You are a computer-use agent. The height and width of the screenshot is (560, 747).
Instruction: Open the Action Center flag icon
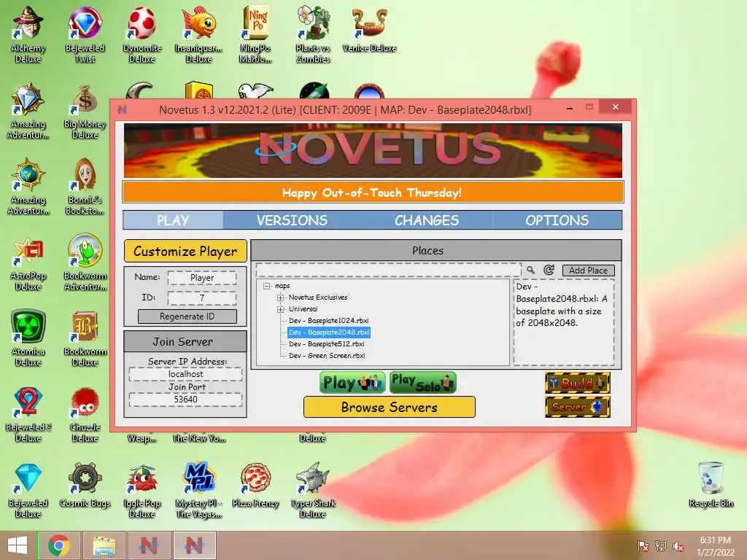[x=643, y=546]
